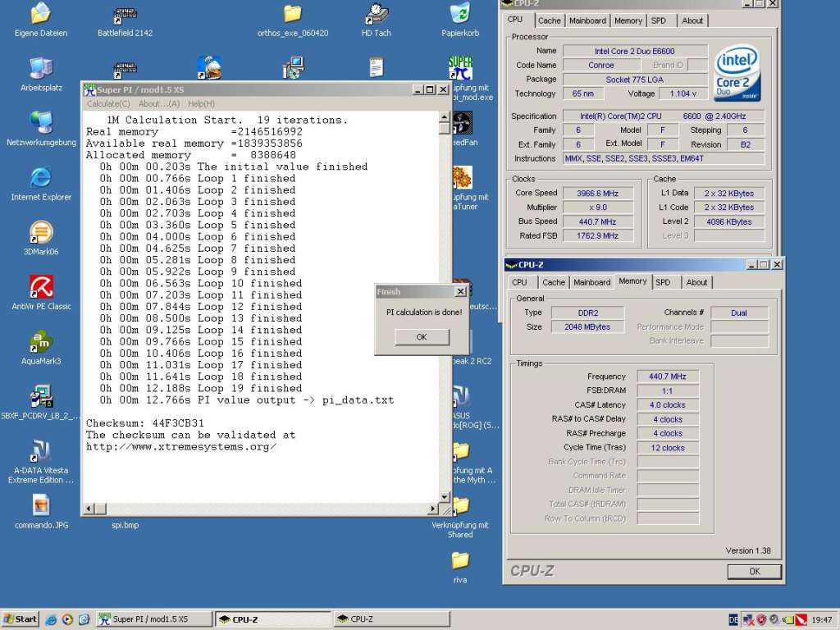Open Memory tab in upper CPU-Z window
The height and width of the screenshot is (630, 840).
click(x=628, y=21)
